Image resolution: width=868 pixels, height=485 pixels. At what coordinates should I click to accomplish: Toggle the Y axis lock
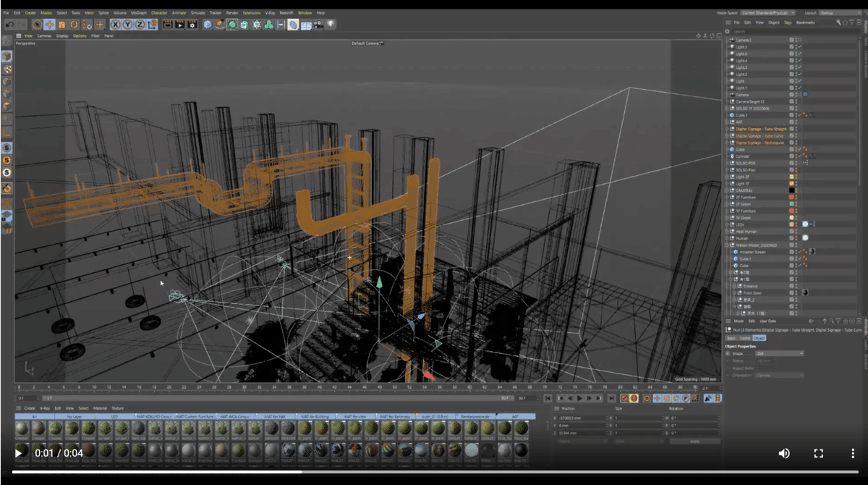[x=127, y=25]
